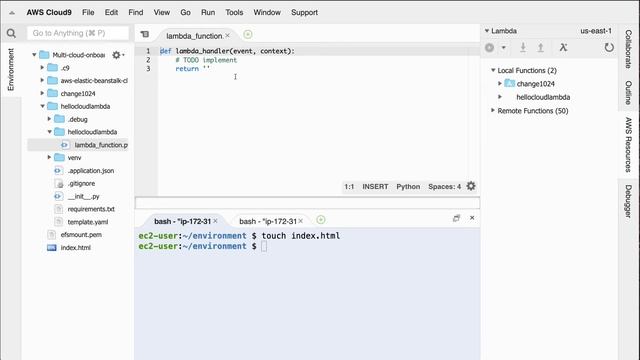Open .application.json file
This screenshot has width=640, height=360.
(x=91, y=171)
